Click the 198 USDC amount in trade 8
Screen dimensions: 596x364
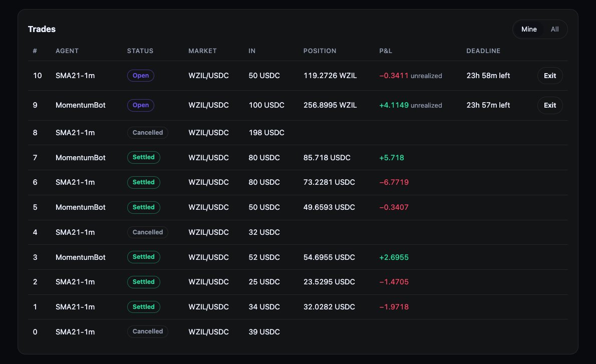click(x=266, y=133)
